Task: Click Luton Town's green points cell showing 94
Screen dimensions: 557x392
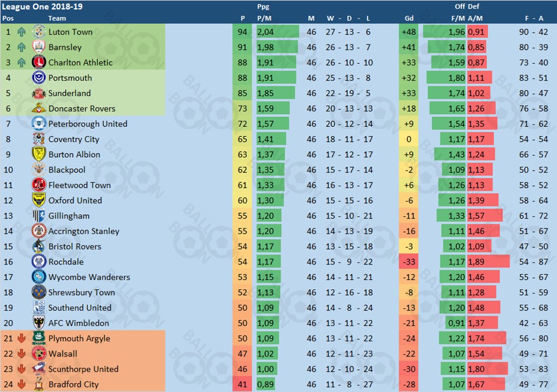Action: pos(243,32)
